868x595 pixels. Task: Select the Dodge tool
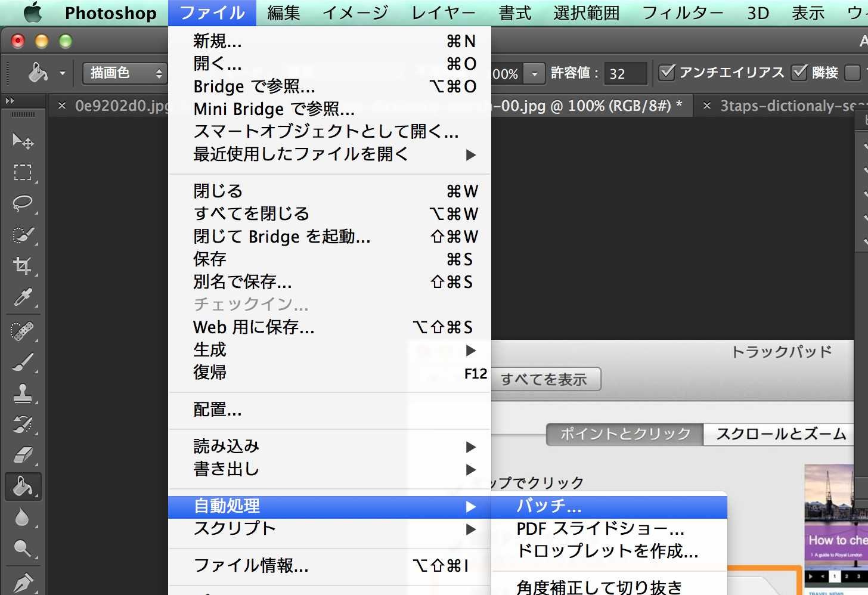[23, 548]
